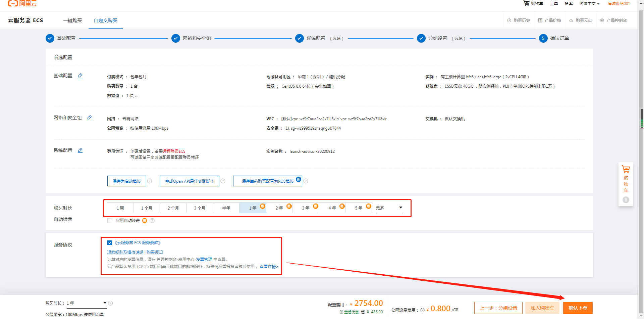Click the orange discount badge beside 启用自动续费
The height and width of the screenshot is (319, 644).
click(x=145, y=221)
